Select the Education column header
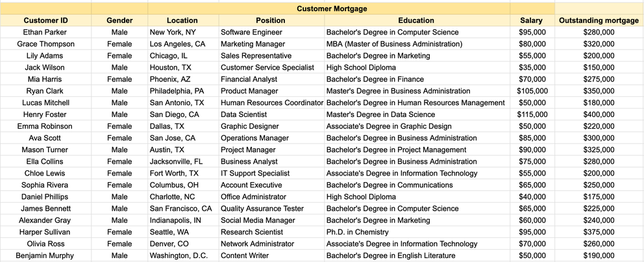The image size is (644, 262). (416, 20)
